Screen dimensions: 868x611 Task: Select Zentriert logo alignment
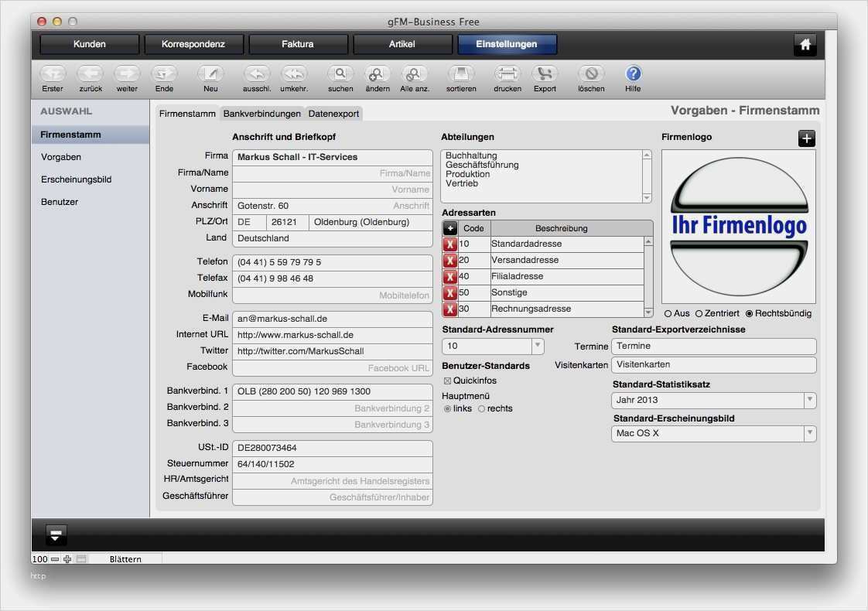(699, 313)
